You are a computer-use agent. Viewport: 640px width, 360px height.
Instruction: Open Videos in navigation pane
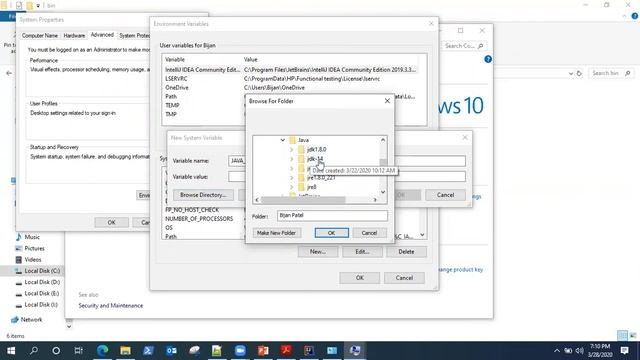click(33, 260)
